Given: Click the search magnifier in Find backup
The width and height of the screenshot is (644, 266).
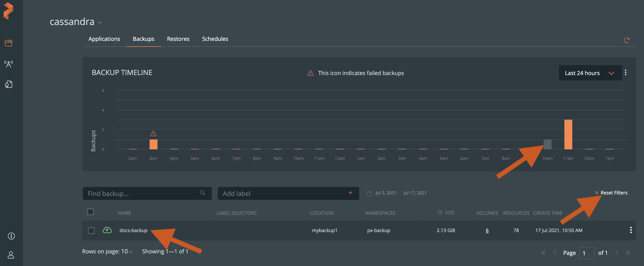Looking at the screenshot, I should 202,193.
